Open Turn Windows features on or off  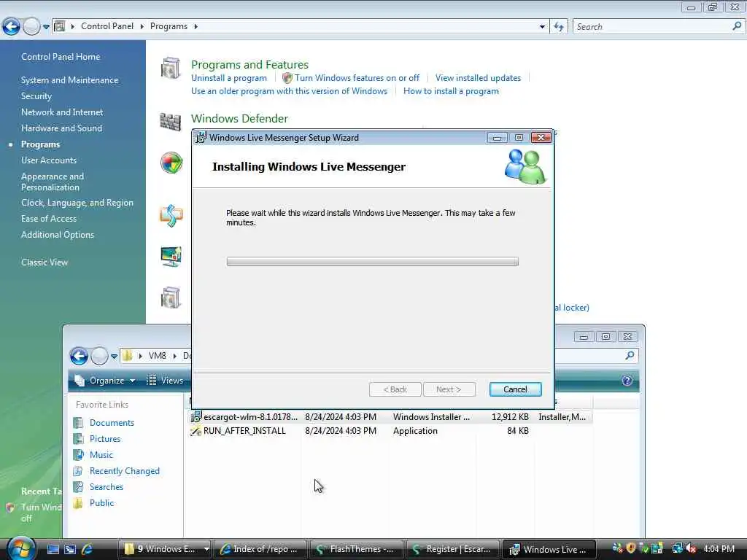[357, 78]
